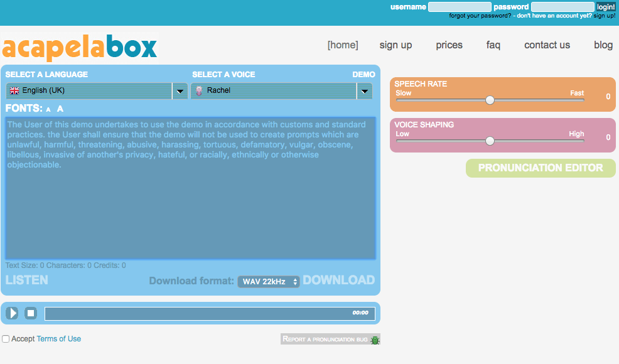Click the Speech Rate slider handle

(x=490, y=100)
